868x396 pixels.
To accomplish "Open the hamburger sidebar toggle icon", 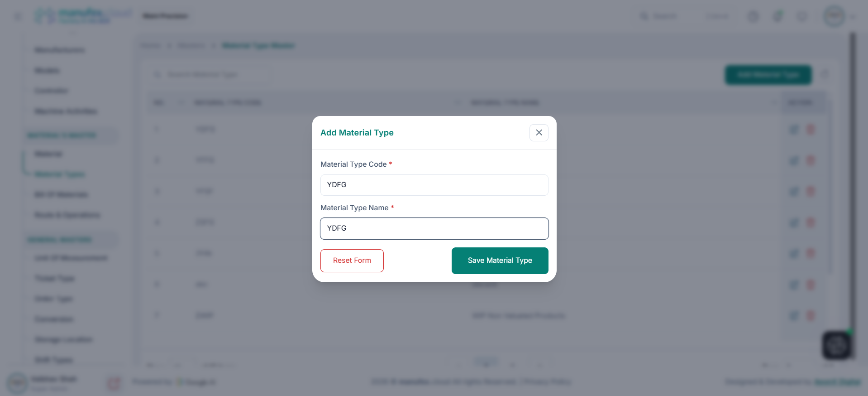I will coord(18,16).
